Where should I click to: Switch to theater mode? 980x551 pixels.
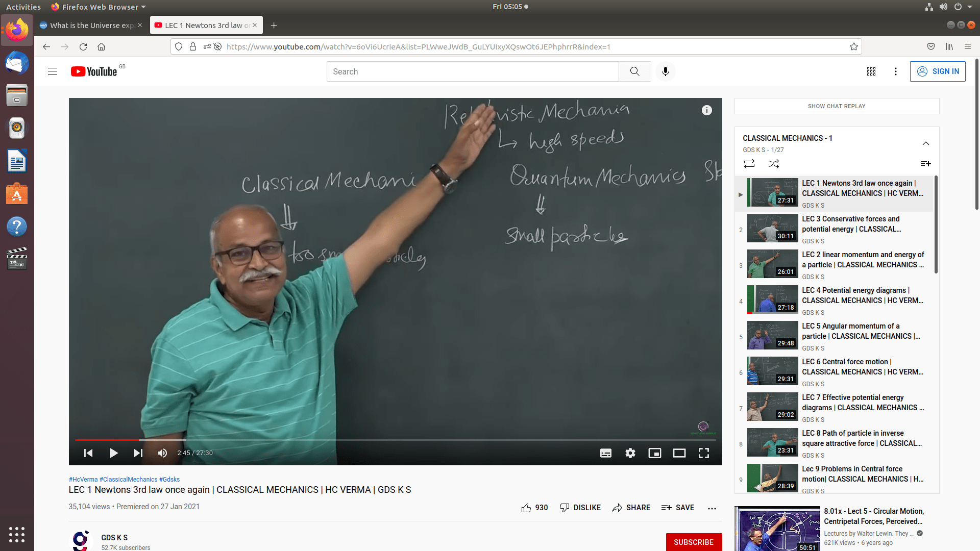tap(679, 453)
